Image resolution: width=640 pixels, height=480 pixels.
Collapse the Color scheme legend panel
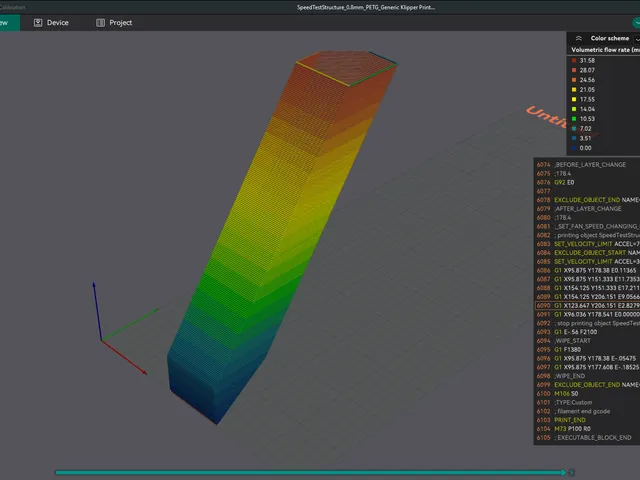578,38
